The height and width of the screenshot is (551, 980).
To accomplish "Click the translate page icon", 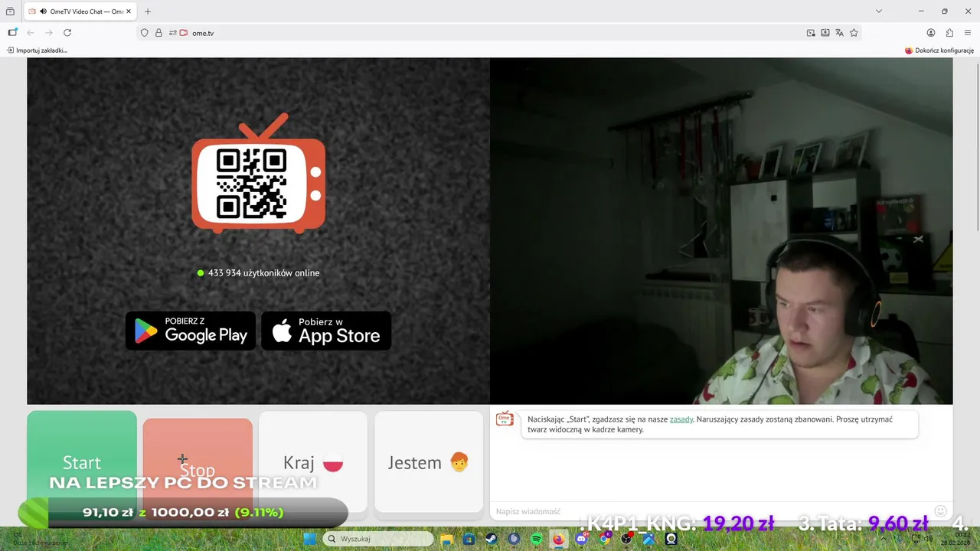I will tap(840, 33).
